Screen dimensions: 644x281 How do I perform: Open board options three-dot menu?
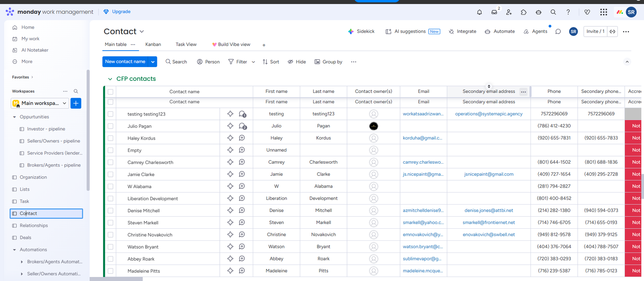point(626,31)
